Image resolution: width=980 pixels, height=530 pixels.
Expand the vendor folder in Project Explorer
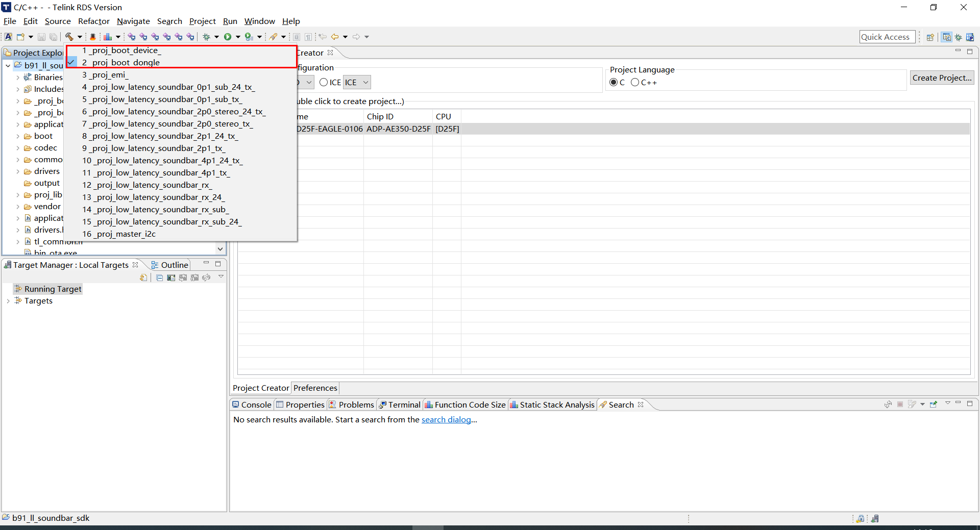(18, 207)
